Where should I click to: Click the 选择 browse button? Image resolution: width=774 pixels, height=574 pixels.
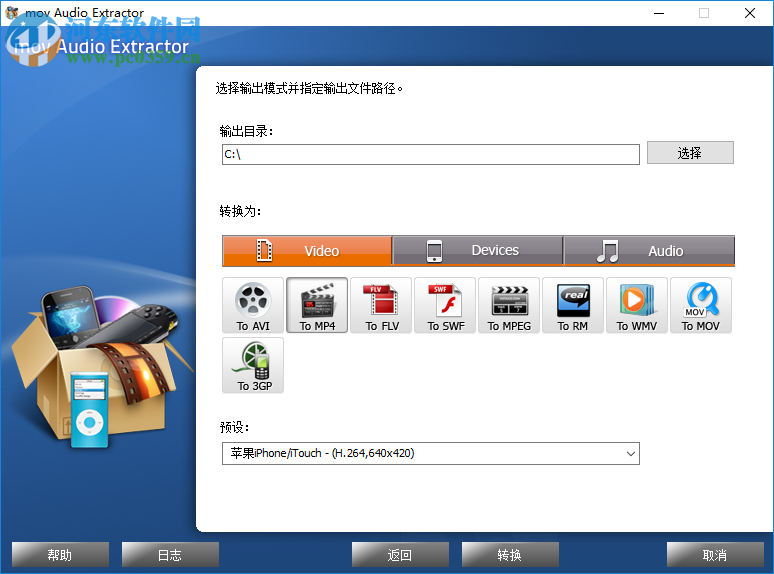690,153
